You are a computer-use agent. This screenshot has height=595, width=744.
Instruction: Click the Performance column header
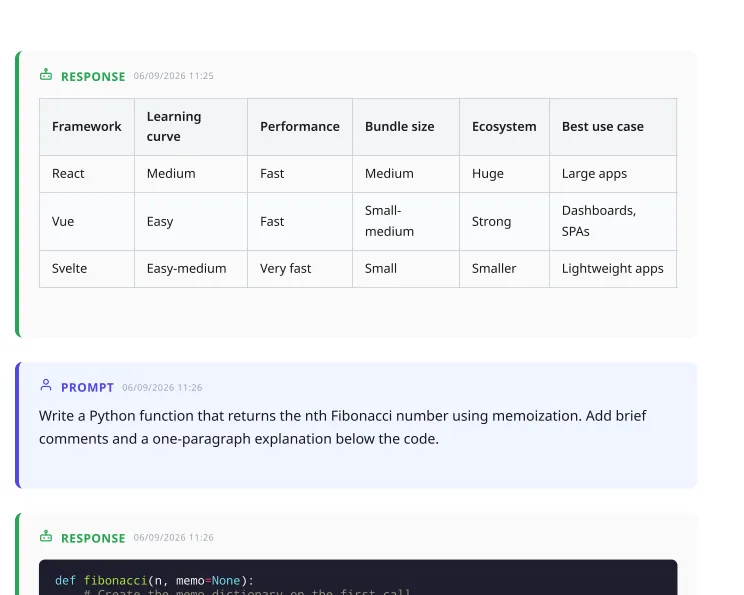click(x=300, y=127)
